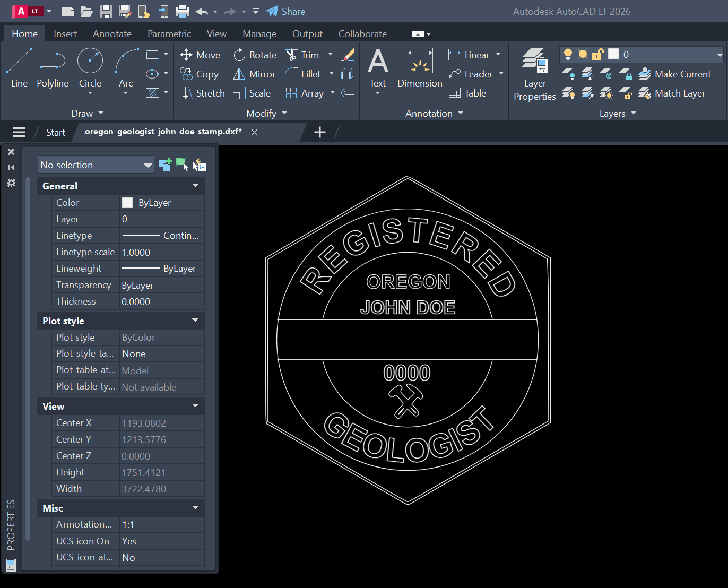728x588 pixels.
Task: Open Layer Properties manager
Action: coord(535,74)
